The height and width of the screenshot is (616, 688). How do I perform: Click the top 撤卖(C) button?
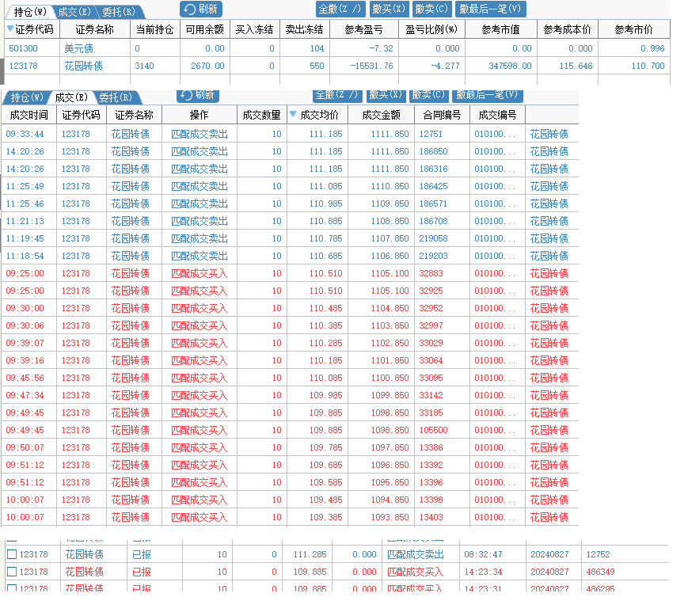click(431, 9)
